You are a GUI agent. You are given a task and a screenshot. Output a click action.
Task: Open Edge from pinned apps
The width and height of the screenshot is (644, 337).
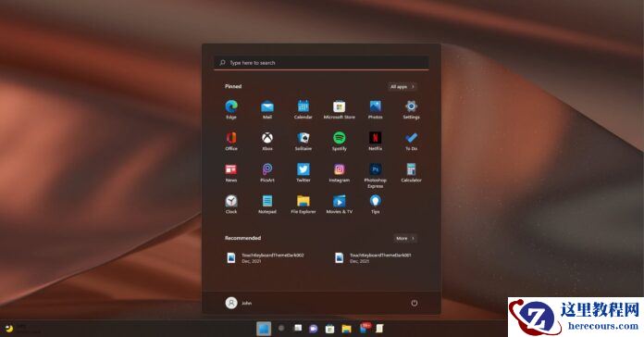(231, 109)
